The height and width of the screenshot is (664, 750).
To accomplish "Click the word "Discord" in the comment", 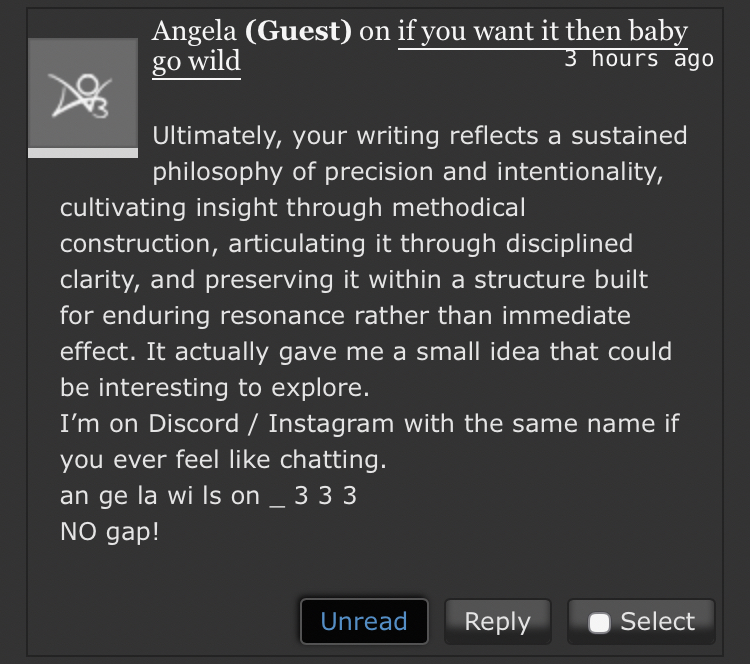I will [x=192, y=423].
